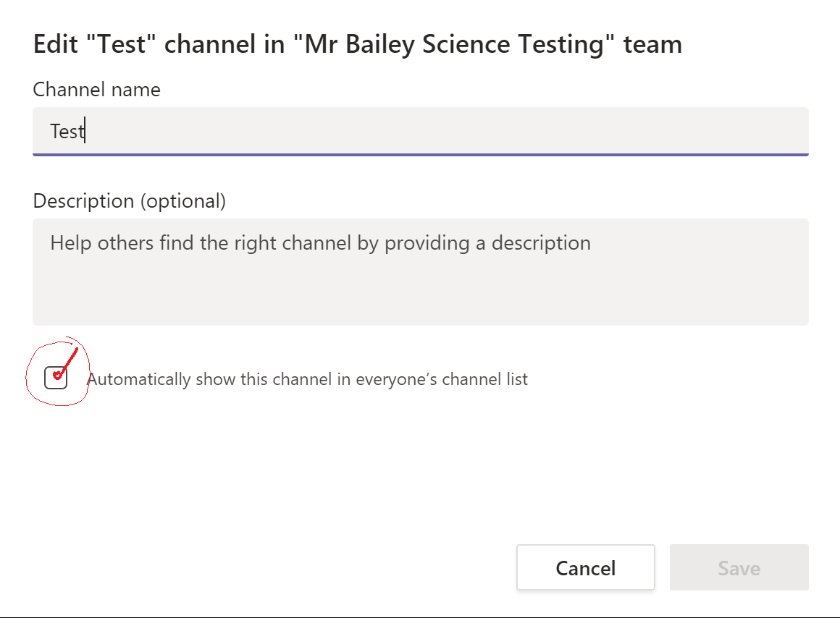This screenshot has width=840, height=618.
Task: Click the word "Test" in the name input
Action: pos(67,132)
